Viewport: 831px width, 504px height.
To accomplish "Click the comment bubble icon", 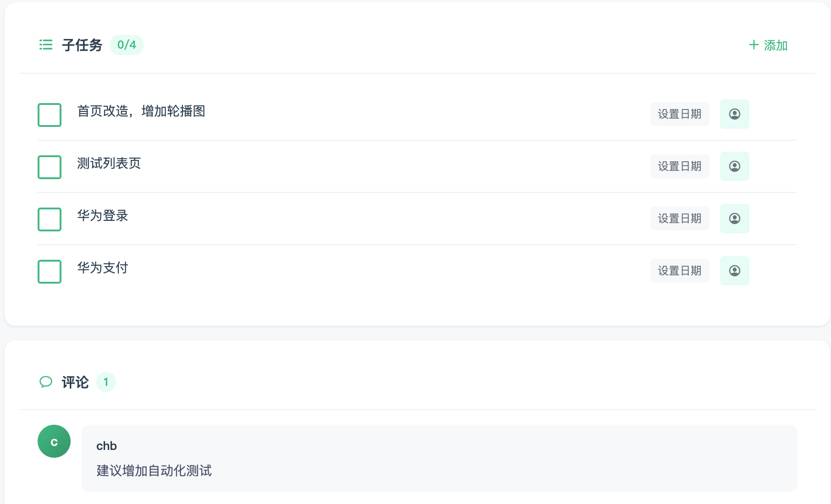I will click(x=46, y=382).
